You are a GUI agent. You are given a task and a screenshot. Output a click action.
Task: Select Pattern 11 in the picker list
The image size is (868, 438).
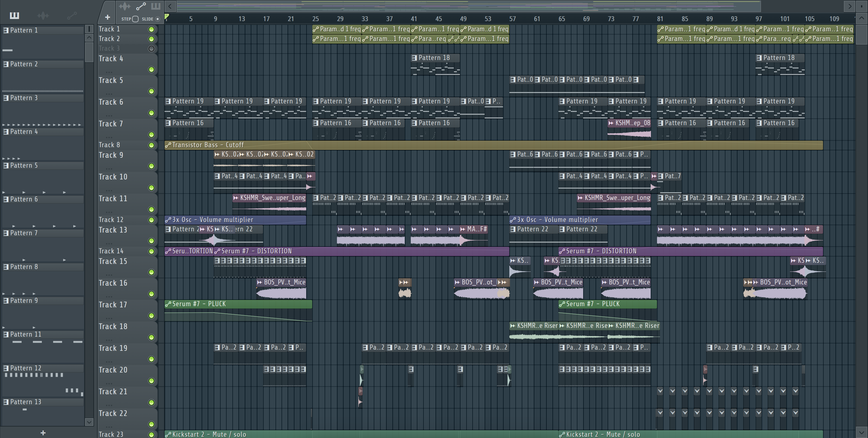click(x=43, y=335)
